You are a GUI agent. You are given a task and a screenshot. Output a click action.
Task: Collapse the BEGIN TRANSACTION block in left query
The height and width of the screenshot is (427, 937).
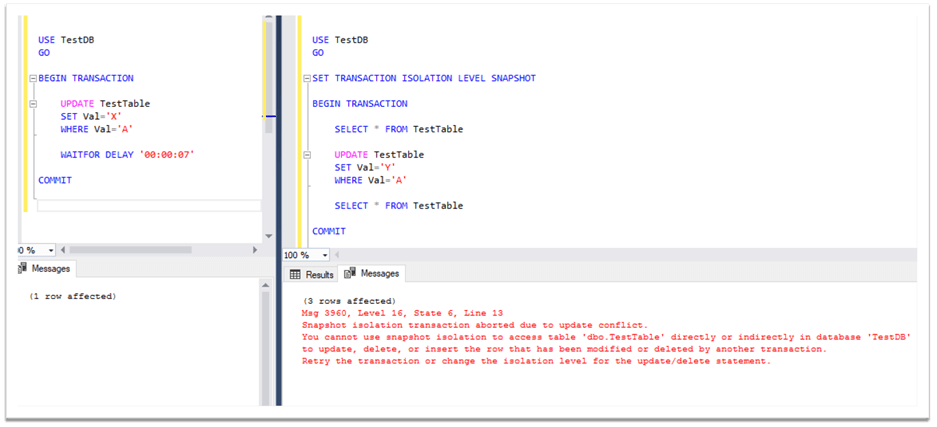tap(33, 78)
